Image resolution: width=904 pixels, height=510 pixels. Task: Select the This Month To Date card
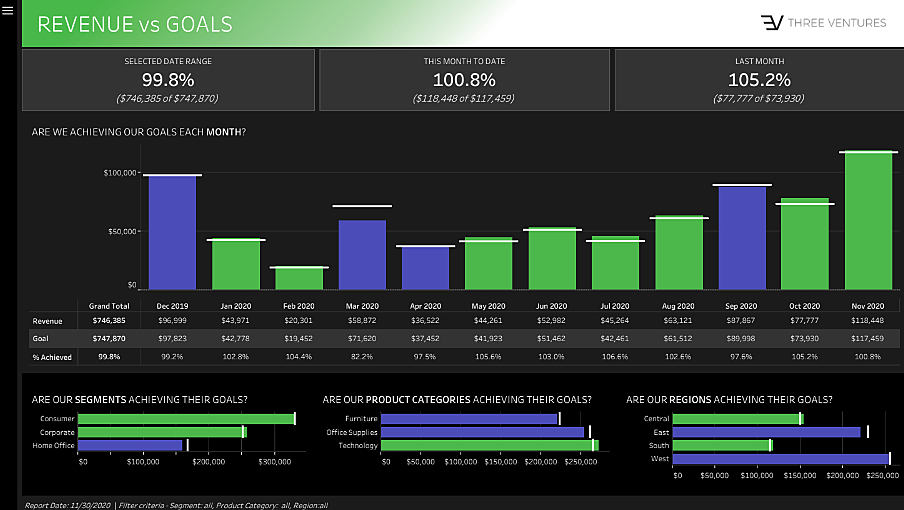click(x=464, y=80)
